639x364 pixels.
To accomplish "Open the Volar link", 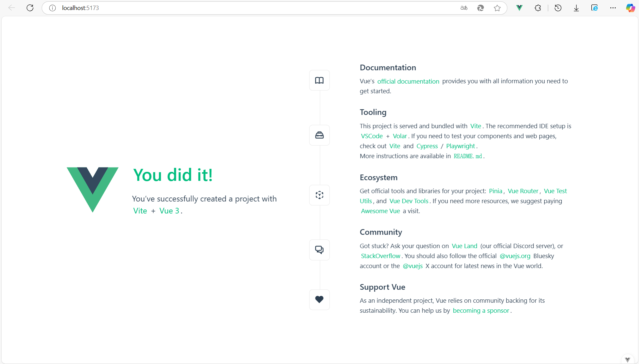I will tap(400, 136).
